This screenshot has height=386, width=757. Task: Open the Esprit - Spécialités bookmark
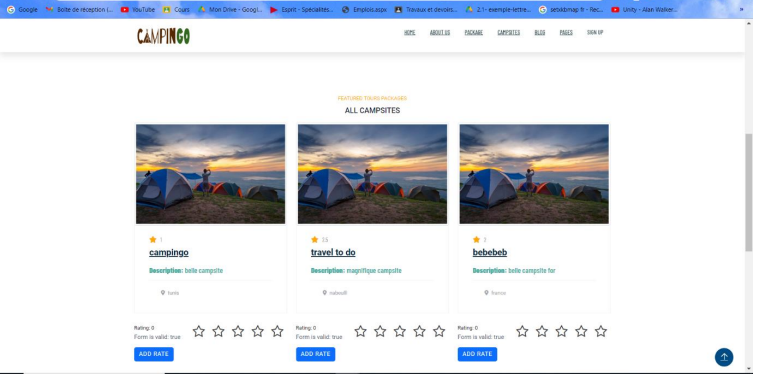click(302, 9)
